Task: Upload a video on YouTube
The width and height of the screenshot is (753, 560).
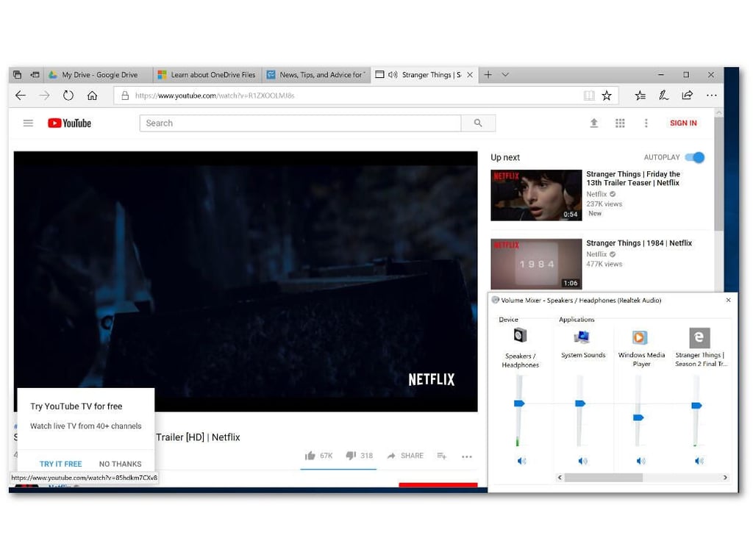Action: coord(594,123)
